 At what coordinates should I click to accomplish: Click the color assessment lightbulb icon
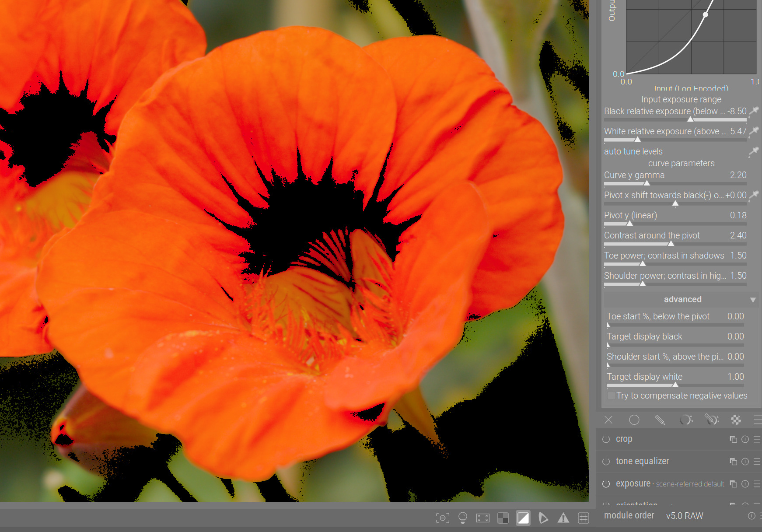click(x=462, y=518)
